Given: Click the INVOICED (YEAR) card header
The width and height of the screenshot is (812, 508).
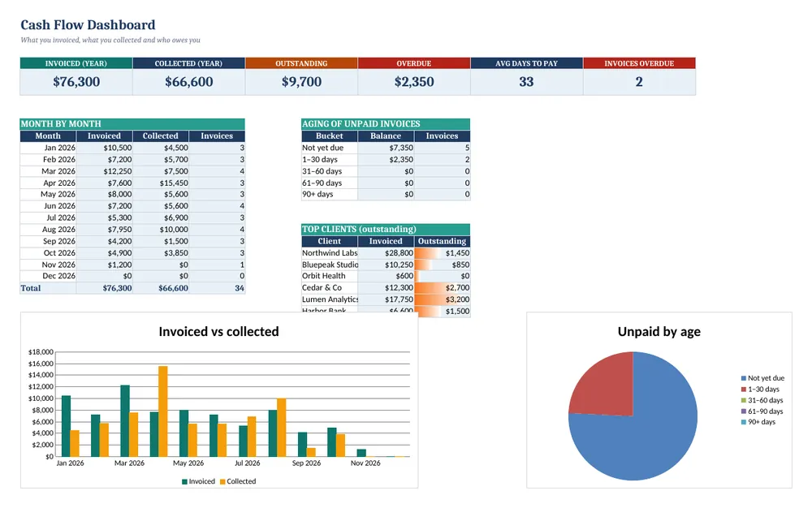Looking at the screenshot, I should coord(76,63).
